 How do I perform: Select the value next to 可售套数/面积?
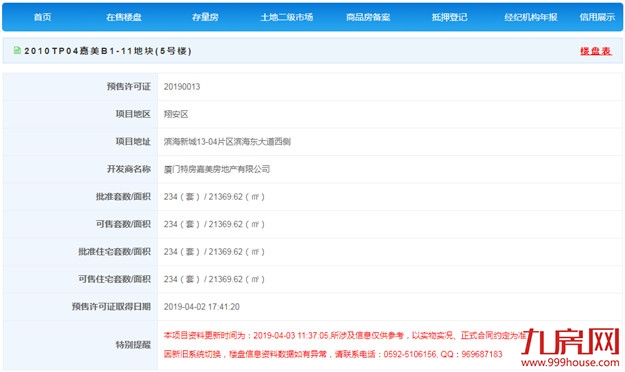click(x=214, y=224)
